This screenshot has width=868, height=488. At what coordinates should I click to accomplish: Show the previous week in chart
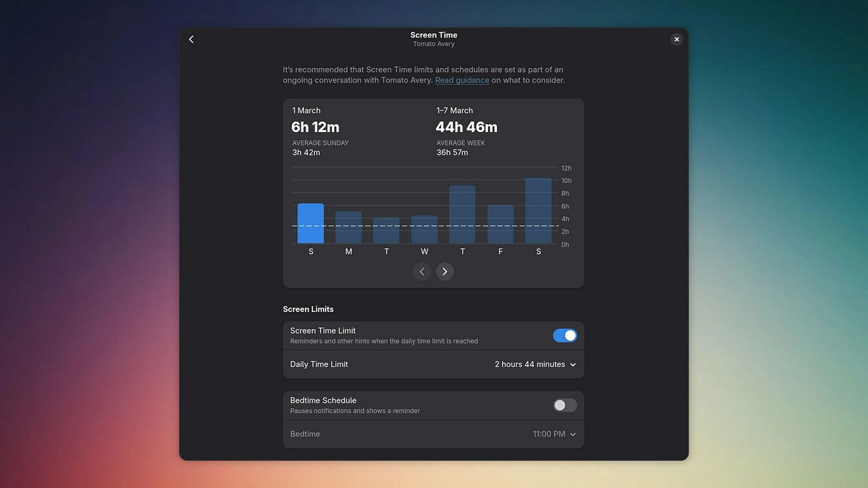pyautogui.click(x=422, y=272)
